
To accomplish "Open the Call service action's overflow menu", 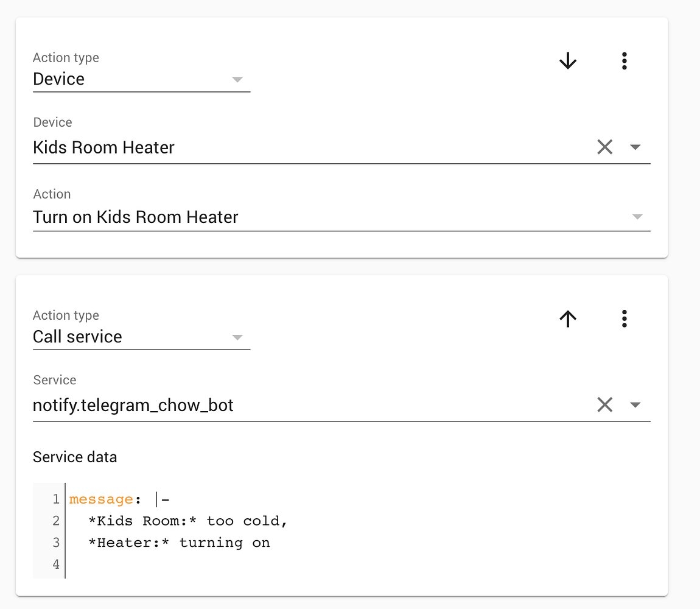I will 624,319.
